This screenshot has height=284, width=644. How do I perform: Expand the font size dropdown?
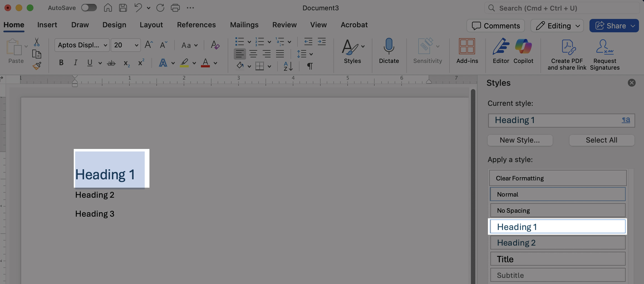pyautogui.click(x=136, y=45)
